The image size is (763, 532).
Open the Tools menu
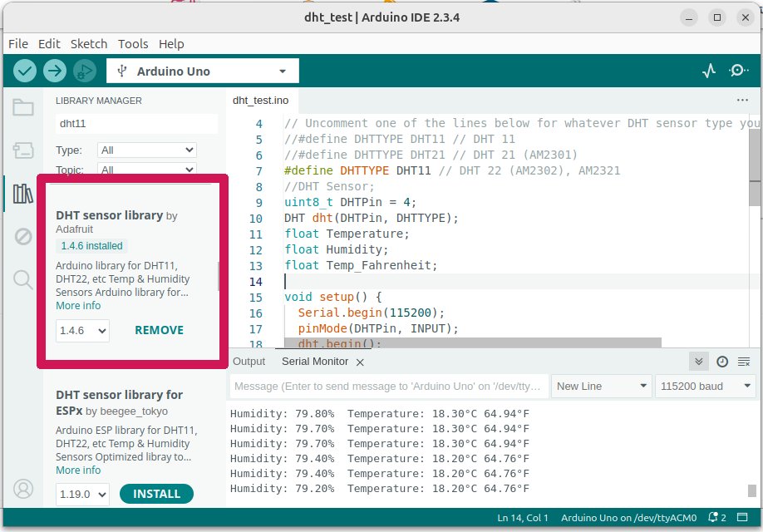(x=133, y=44)
